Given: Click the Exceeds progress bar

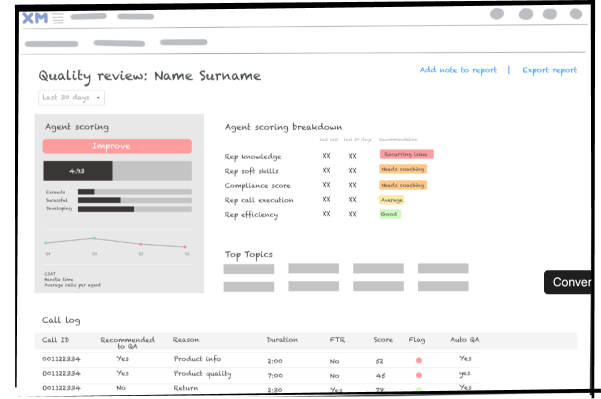Looking at the screenshot, I should coord(135,192).
